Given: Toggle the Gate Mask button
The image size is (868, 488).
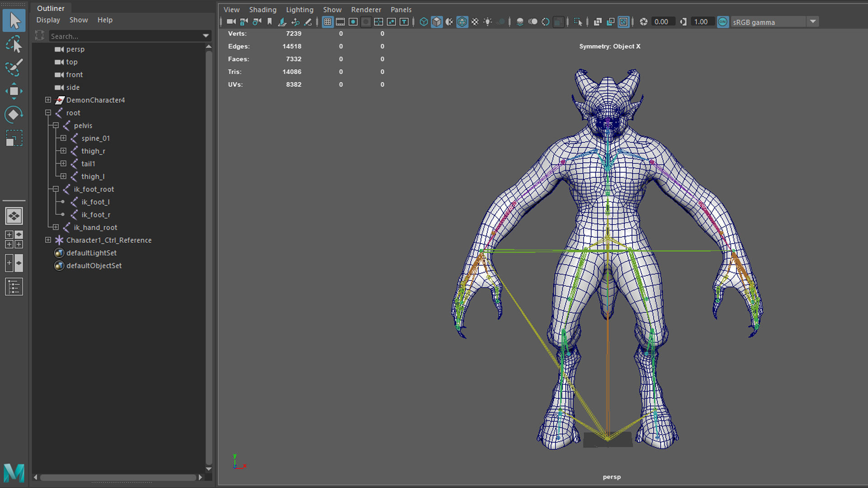Looking at the screenshot, I should [x=366, y=22].
